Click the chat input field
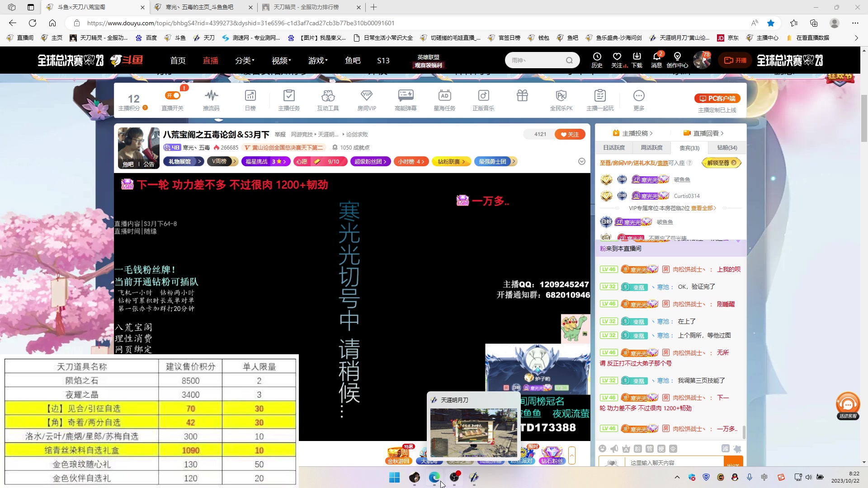 [x=675, y=463]
